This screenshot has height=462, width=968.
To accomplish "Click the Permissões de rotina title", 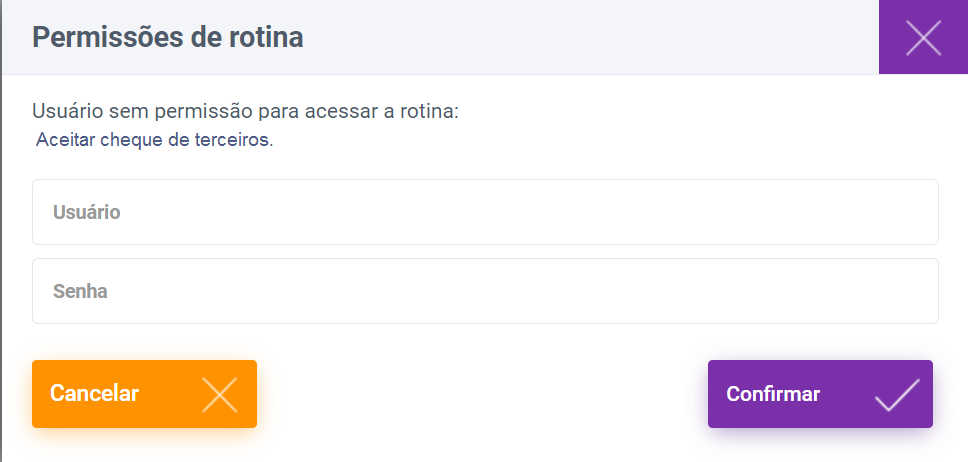I will (168, 38).
